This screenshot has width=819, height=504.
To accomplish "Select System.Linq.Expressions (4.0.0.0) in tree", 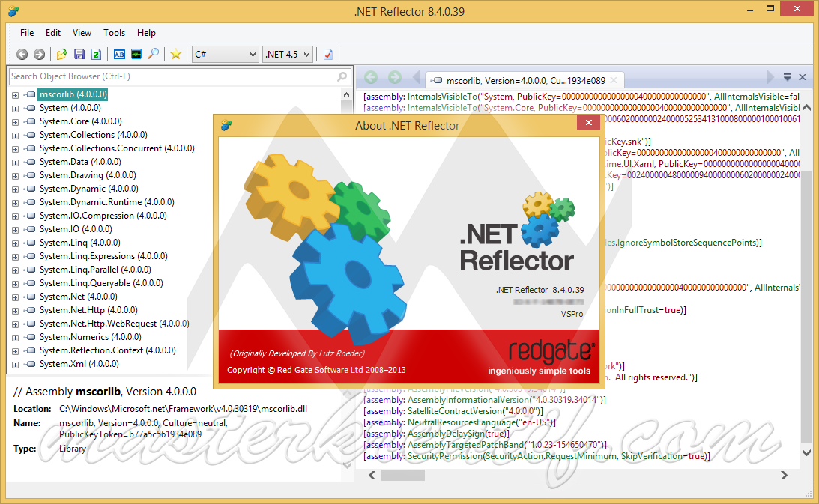I will point(103,256).
